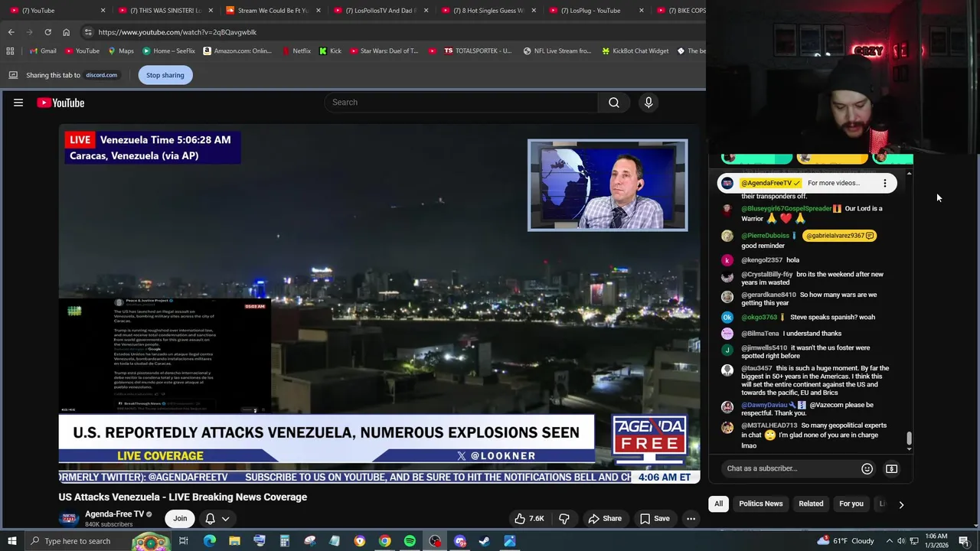The width and height of the screenshot is (980, 551).
Task: Click the 61°F Cloudy weather widget
Action: click(x=845, y=541)
